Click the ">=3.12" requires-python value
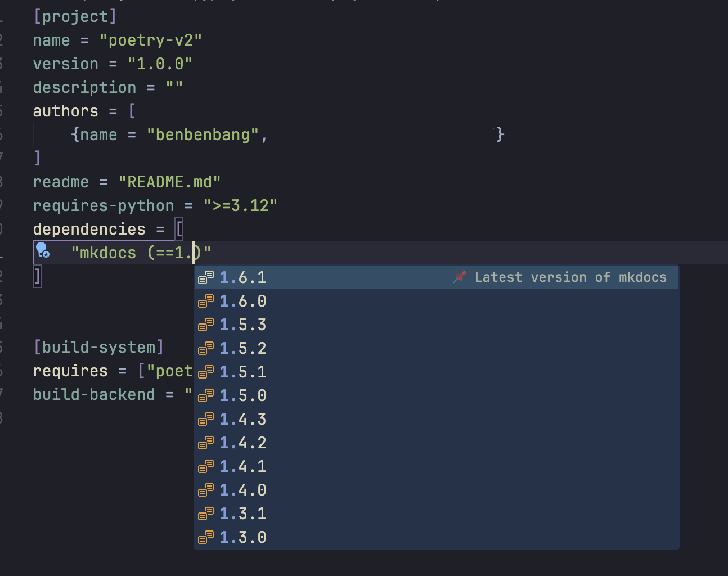 tap(240, 206)
